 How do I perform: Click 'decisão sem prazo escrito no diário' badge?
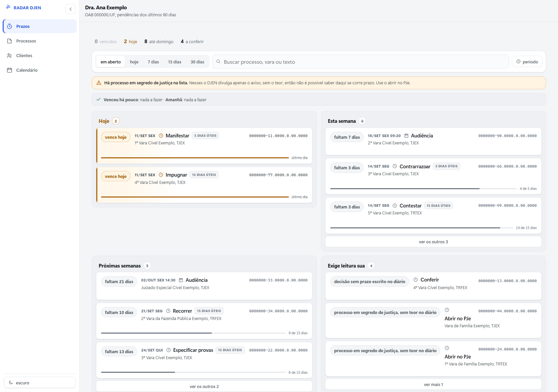[x=370, y=281]
